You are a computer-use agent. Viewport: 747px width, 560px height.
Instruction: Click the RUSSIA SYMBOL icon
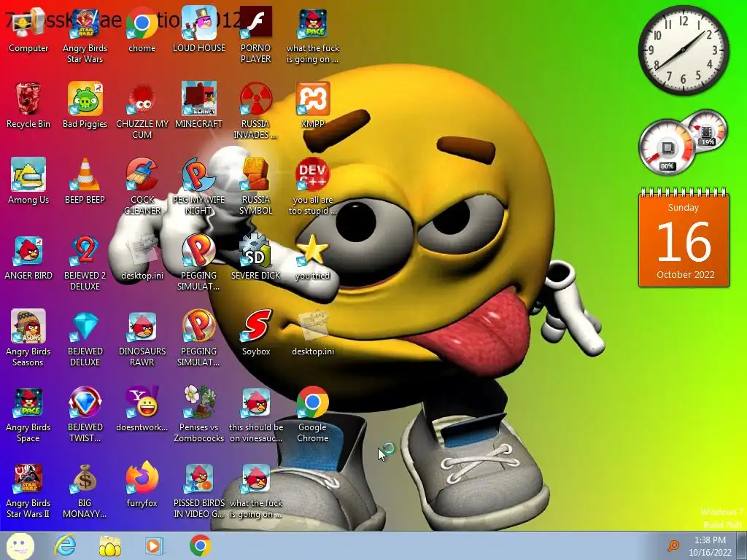pos(256,187)
